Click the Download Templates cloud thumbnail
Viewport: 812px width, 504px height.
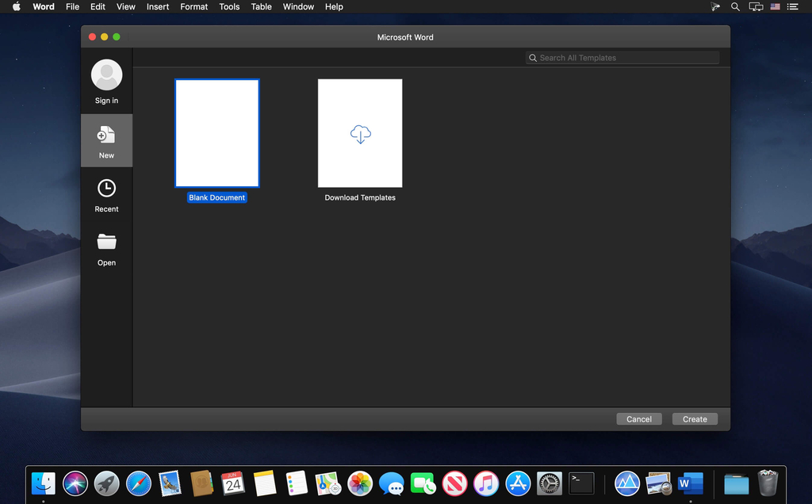pos(360,133)
